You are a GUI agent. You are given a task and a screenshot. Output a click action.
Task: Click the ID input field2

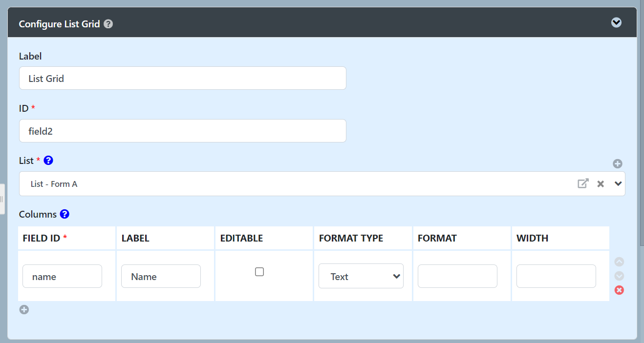tap(182, 131)
